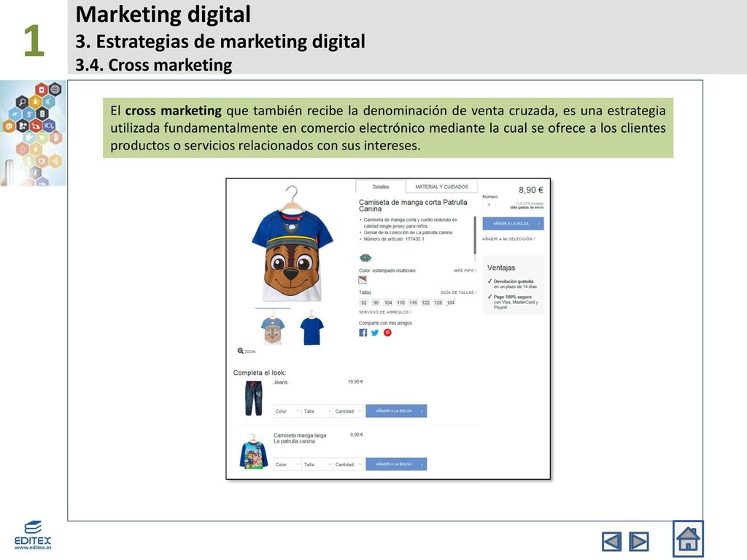The height and width of the screenshot is (560, 747).
Task: Click the Paw Patrol brand badge
Action: click(365, 258)
